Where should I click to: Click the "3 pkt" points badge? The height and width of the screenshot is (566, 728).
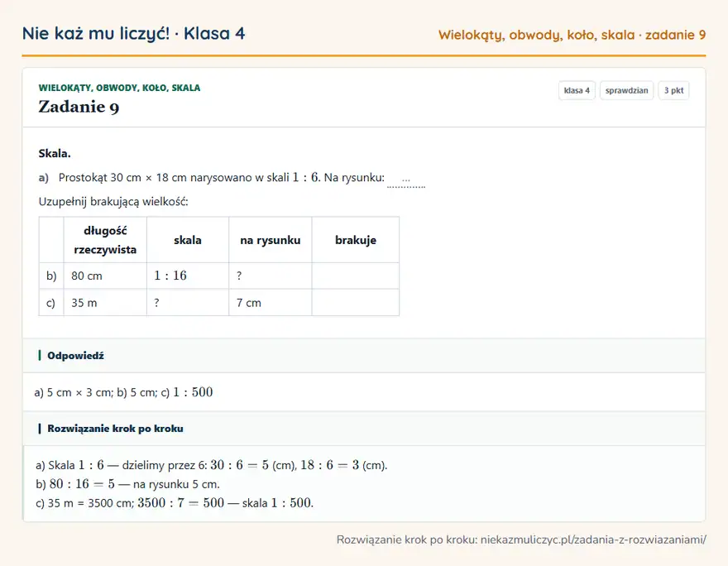[673, 90]
